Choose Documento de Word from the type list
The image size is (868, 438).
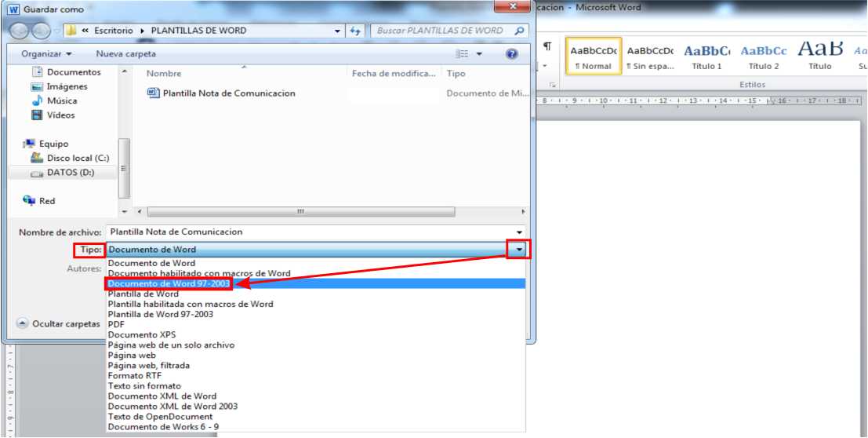pos(315,264)
